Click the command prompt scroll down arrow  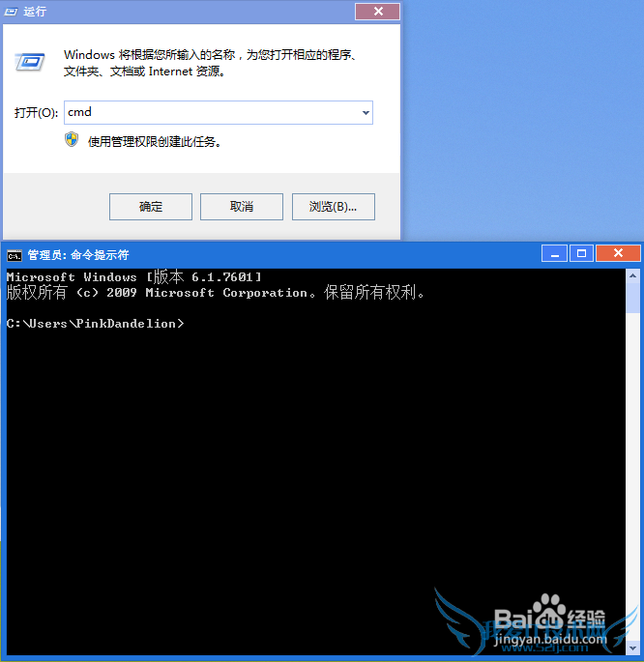point(632,648)
